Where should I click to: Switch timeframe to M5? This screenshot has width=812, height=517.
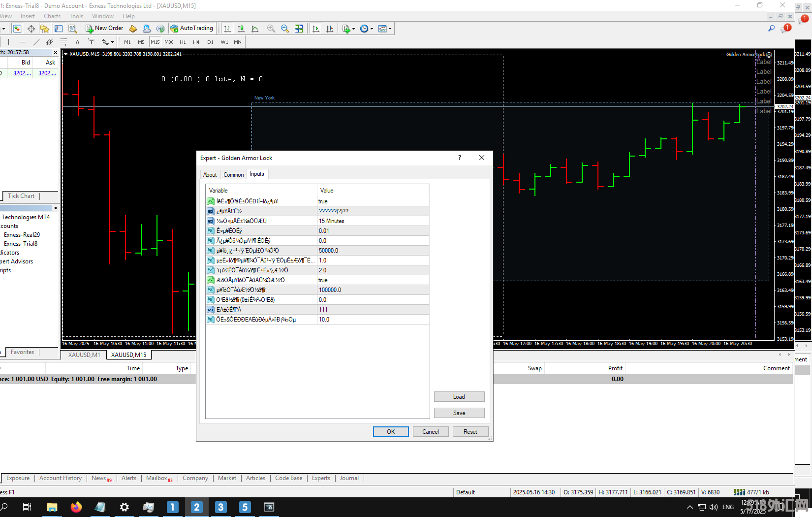tap(141, 42)
